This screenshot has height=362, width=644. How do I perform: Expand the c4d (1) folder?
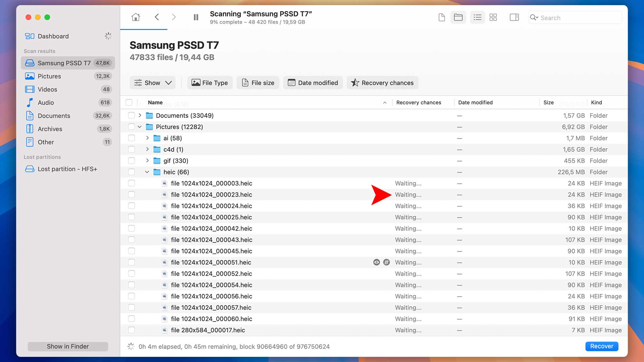(147, 149)
